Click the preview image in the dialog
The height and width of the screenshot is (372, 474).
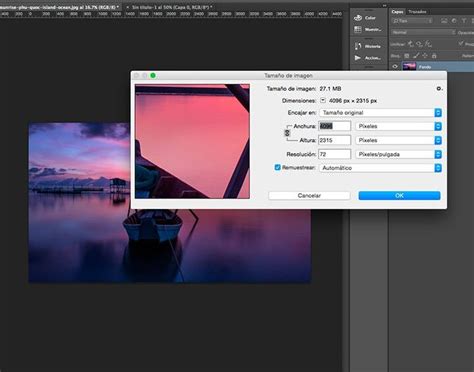tap(192, 141)
